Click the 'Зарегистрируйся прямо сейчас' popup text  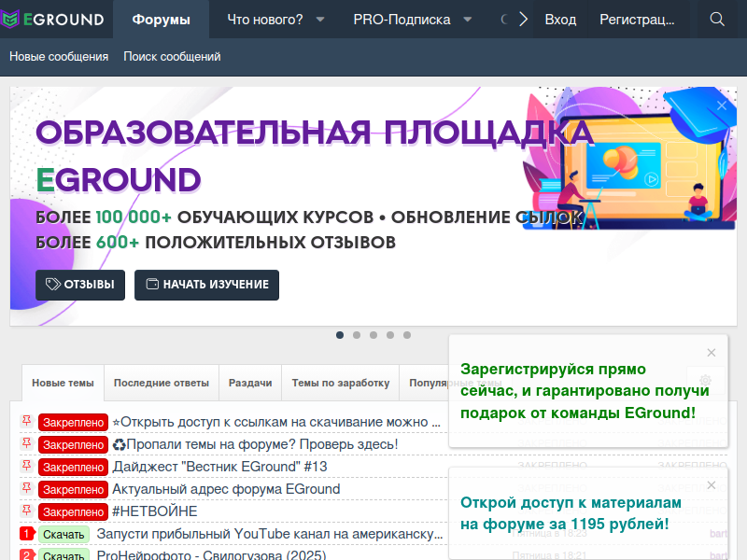(x=585, y=391)
